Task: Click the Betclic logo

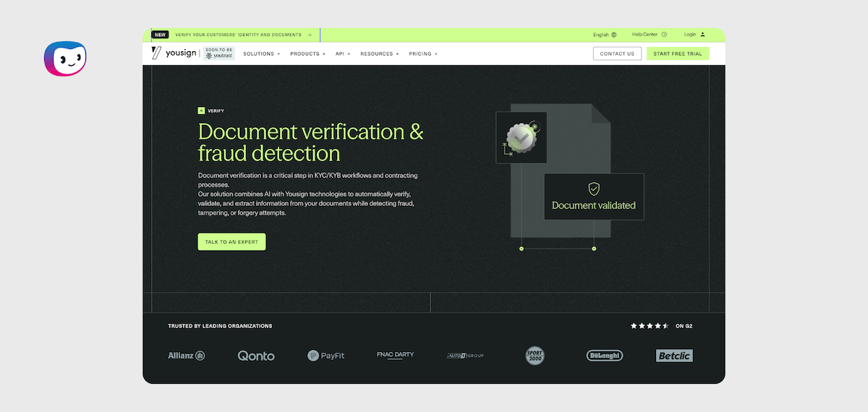Action: click(674, 356)
